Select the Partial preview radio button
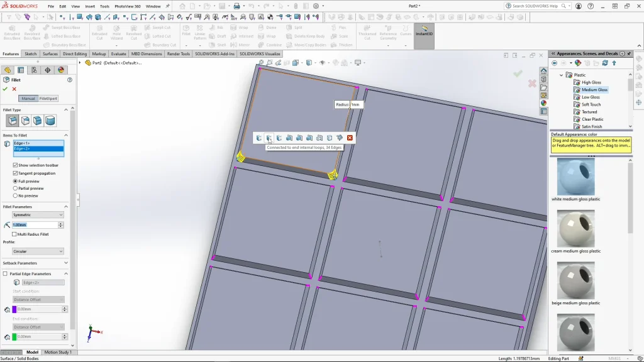The width and height of the screenshot is (644, 362). click(16, 188)
